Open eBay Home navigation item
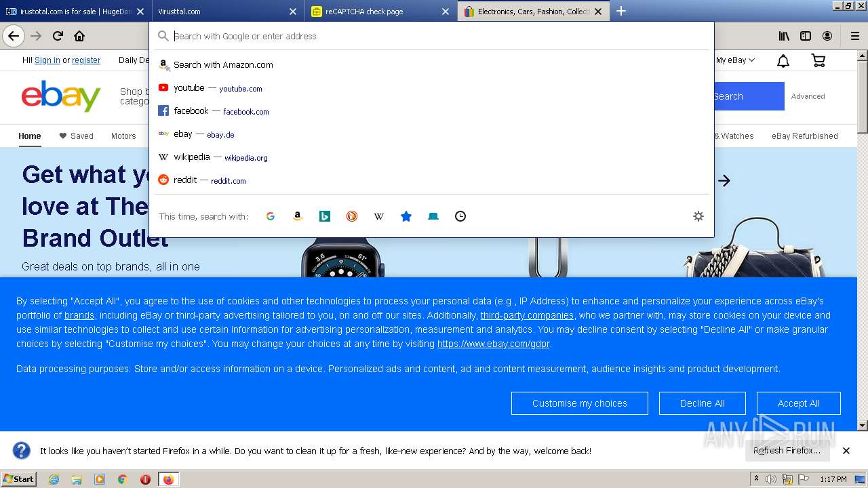This screenshot has height=488, width=868. tap(30, 136)
